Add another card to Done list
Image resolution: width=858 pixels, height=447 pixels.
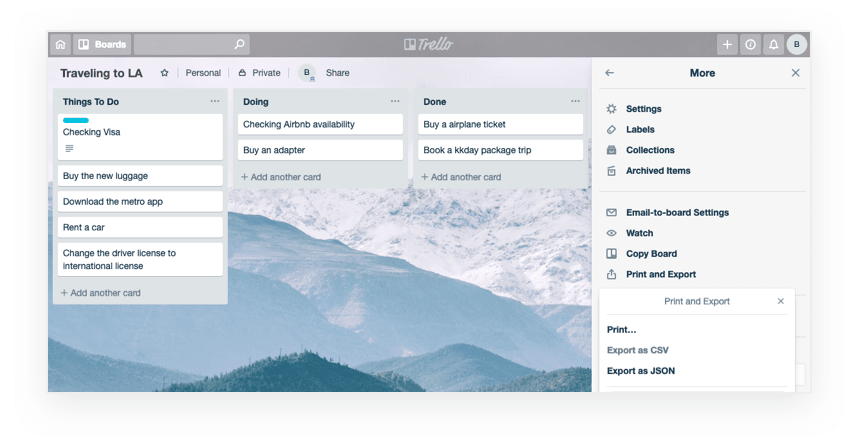tap(461, 177)
